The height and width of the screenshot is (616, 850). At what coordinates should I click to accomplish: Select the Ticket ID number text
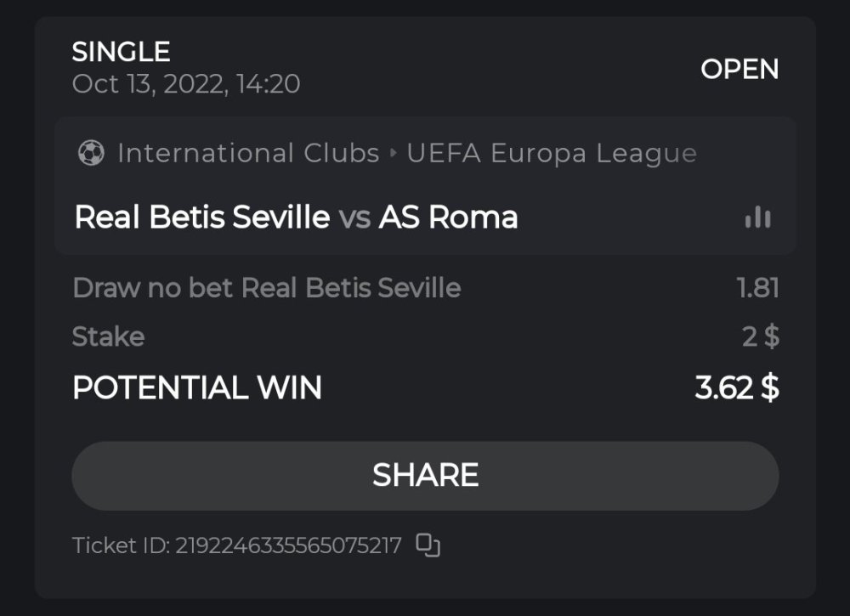[x=288, y=545]
